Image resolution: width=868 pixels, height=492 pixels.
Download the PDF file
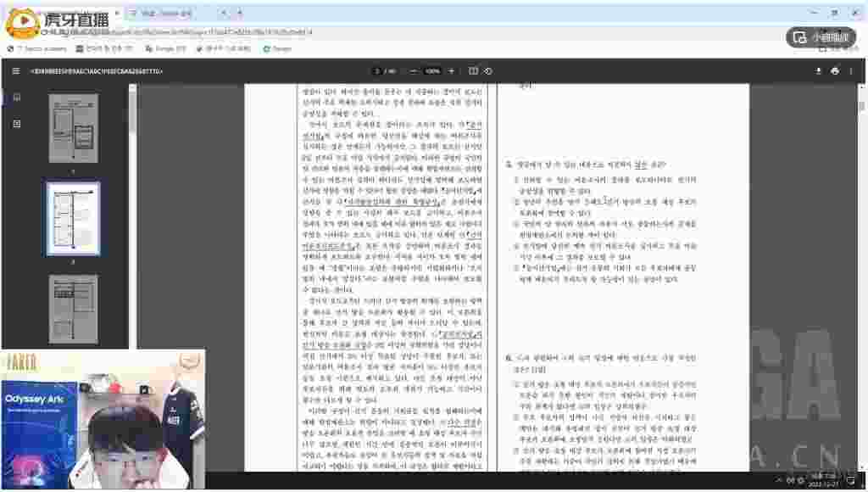(819, 71)
